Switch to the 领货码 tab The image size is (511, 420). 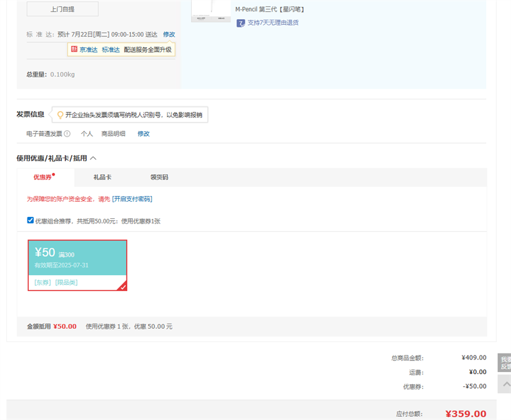click(159, 177)
